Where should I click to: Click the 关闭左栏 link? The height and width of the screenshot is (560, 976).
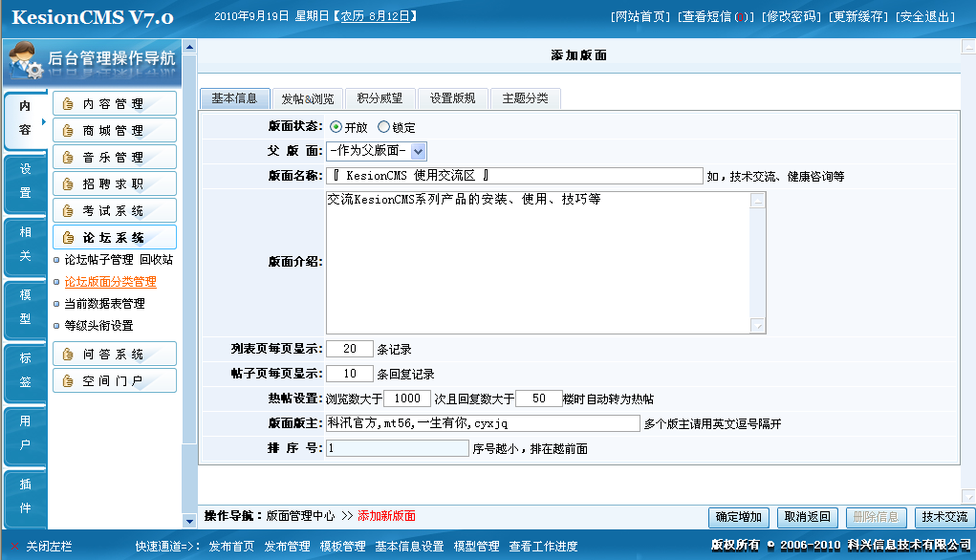pos(49,547)
